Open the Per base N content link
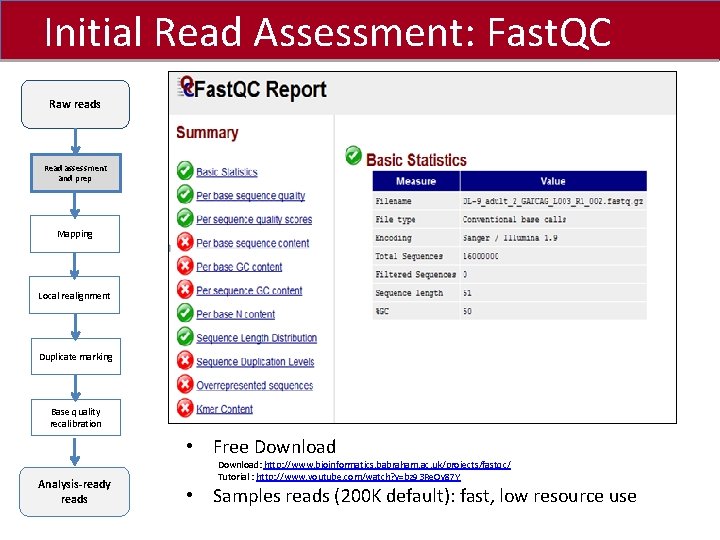The height and width of the screenshot is (540, 720). click(x=236, y=315)
